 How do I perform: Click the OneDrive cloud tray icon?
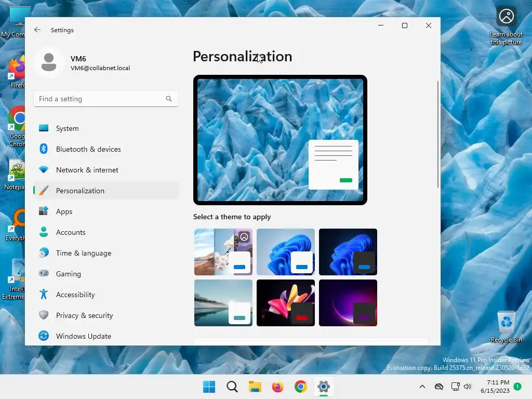439,387
